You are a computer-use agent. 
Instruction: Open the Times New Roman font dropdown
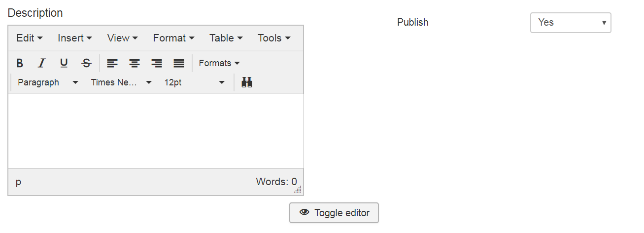[x=121, y=82]
